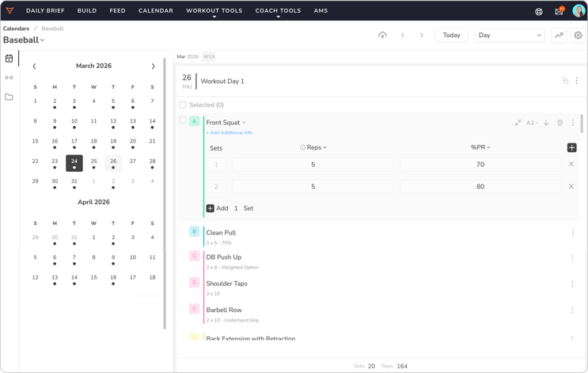Open Feed tab
The image size is (588, 373).
pos(117,10)
